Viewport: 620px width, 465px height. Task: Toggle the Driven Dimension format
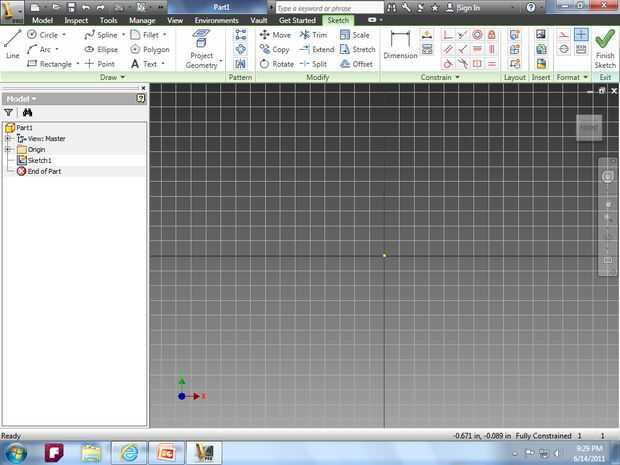click(581, 49)
